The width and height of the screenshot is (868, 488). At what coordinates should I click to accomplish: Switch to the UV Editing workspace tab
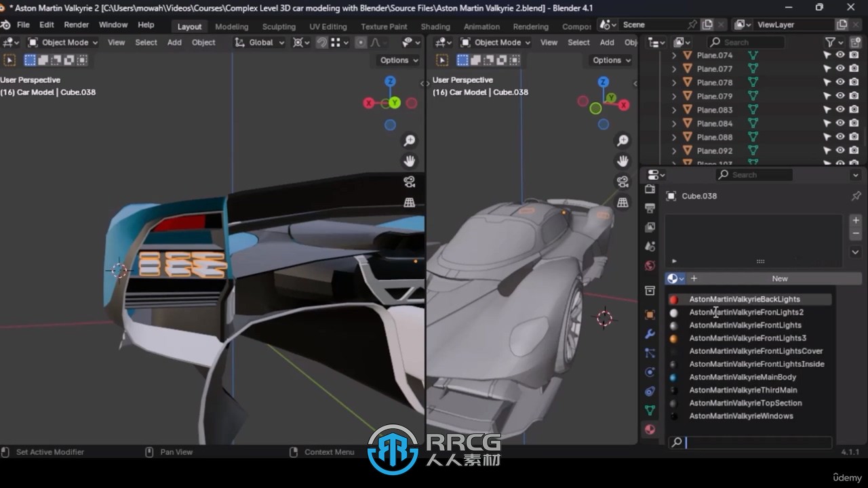(x=328, y=26)
